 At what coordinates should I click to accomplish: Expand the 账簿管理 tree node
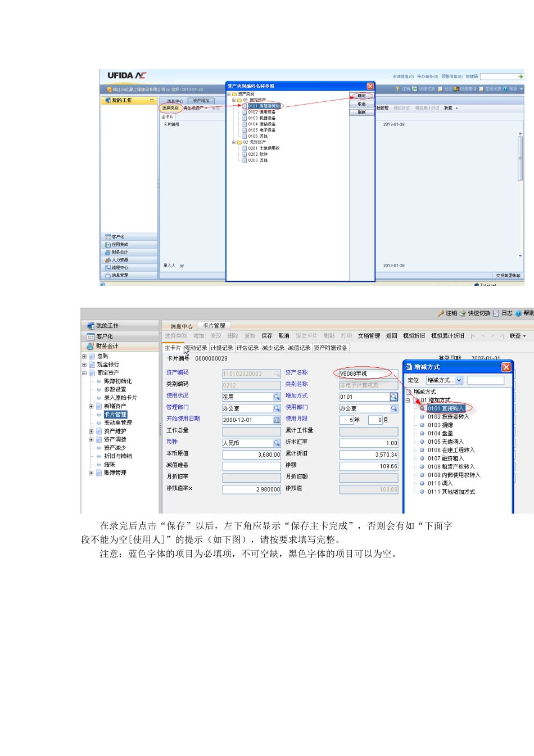click(91, 473)
